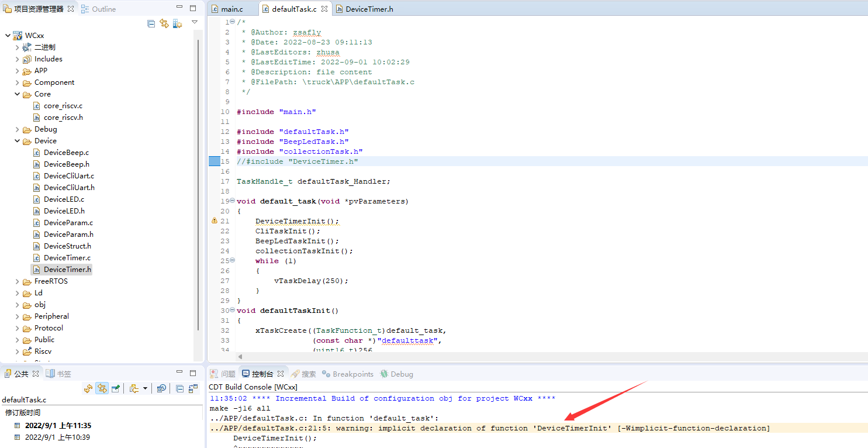Select the 2022/9/1 上午10:39 history revision
Screen dimensions: 868x448
click(57, 437)
